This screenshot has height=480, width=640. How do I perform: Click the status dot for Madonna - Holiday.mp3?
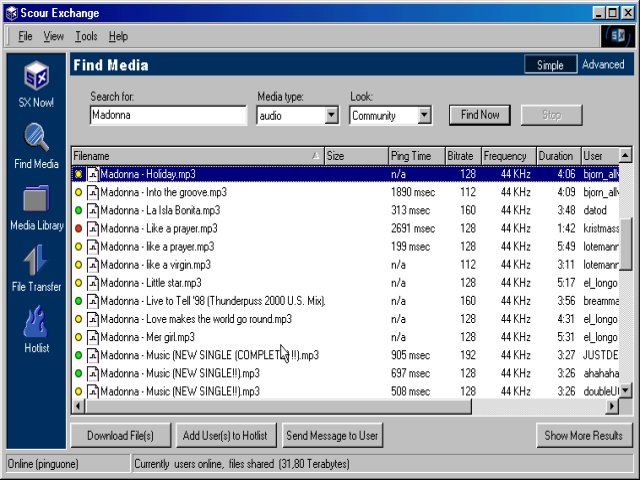pyautogui.click(x=78, y=174)
